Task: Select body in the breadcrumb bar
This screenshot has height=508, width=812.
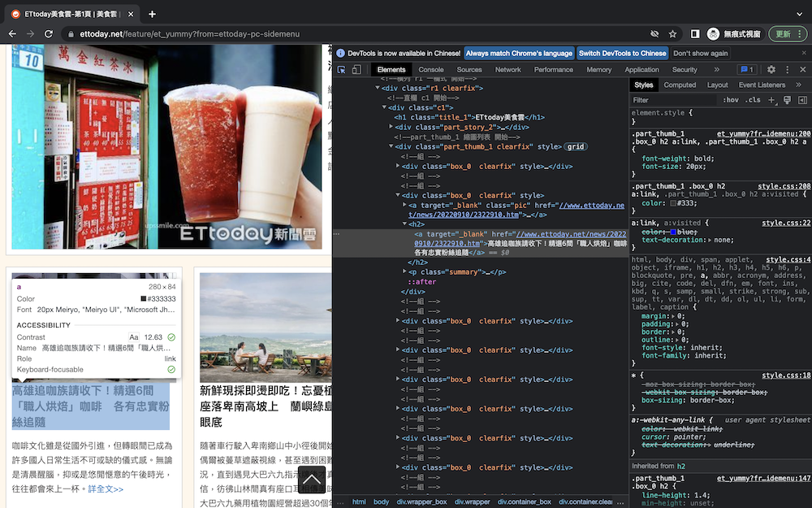Action: click(381, 501)
